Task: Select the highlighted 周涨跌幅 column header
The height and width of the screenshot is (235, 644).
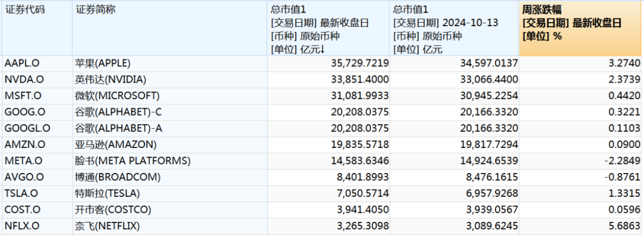Action: click(x=580, y=29)
